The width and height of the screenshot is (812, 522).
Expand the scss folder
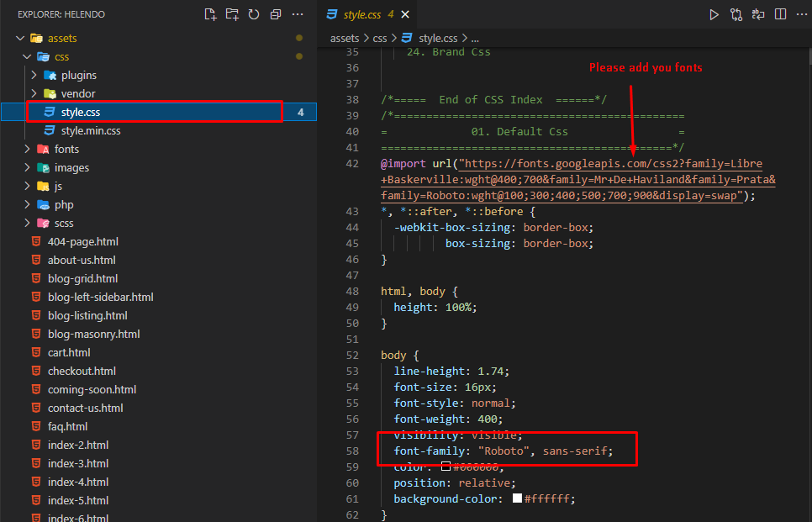pyautogui.click(x=28, y=224)
